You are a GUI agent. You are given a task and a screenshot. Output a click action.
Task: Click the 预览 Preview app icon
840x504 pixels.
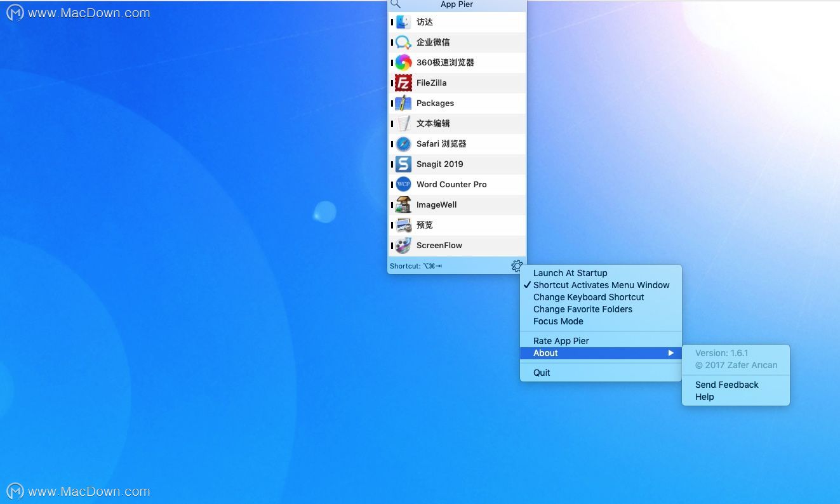point(403,225)
